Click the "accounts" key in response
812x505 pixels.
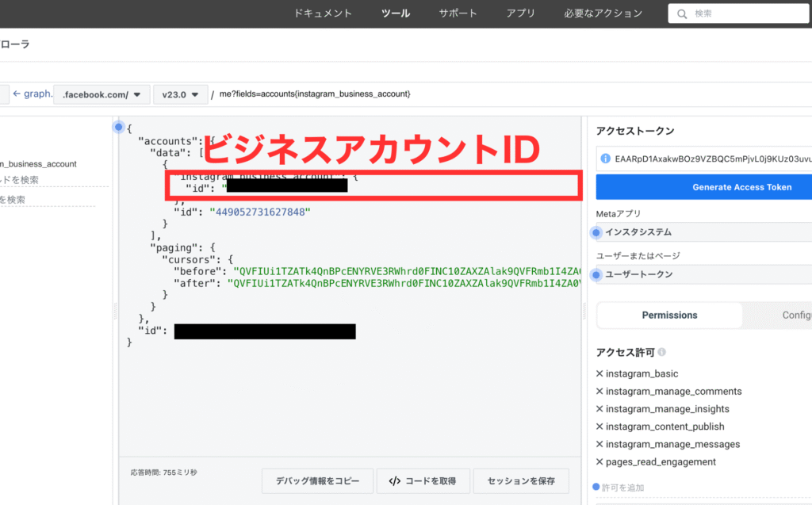(x=168, y=141)
